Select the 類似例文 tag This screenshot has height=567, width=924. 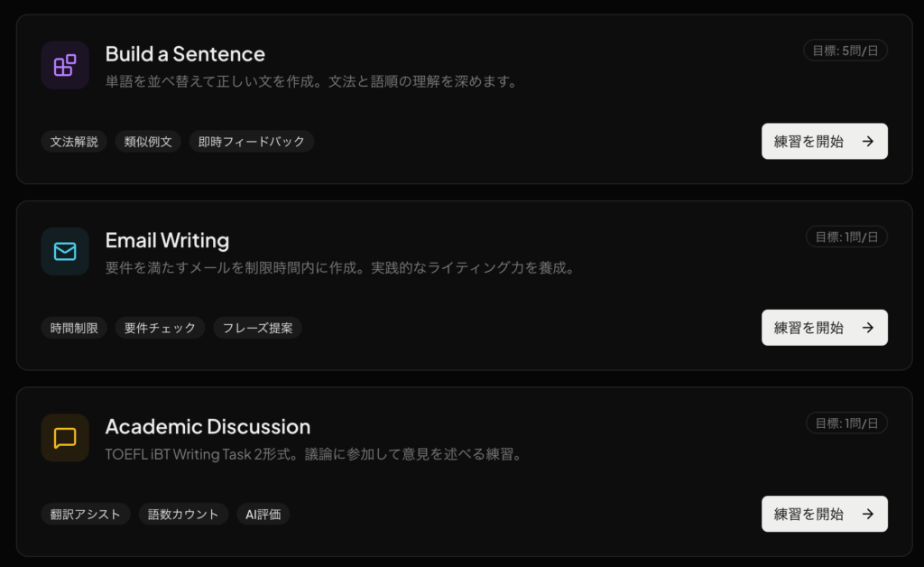[147, 141]
